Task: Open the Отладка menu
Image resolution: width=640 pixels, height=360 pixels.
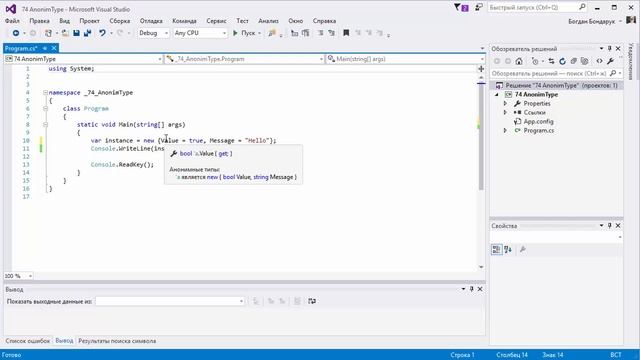Action: point(151,21)
